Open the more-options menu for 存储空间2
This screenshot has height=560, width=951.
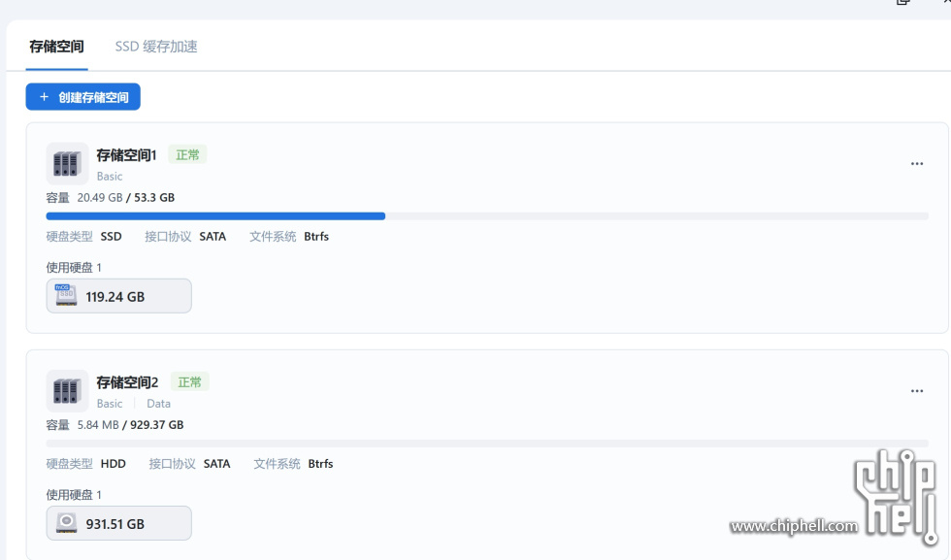coord(916,391)
